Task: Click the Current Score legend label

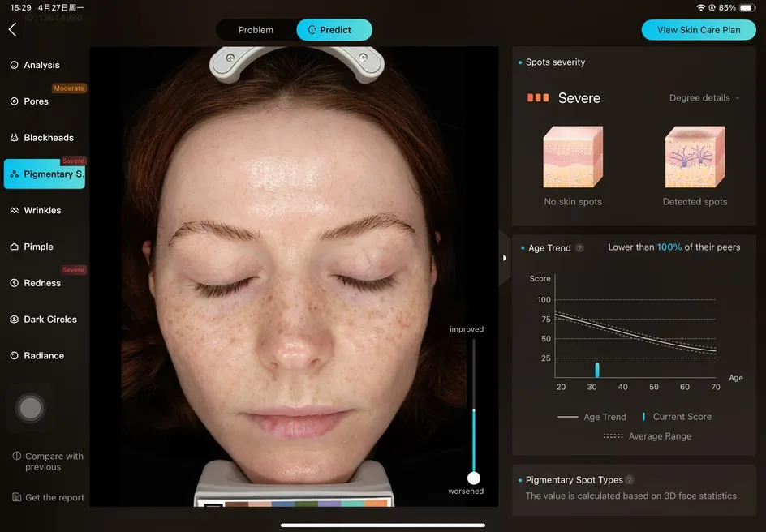Action: click(x=682, y=417)
